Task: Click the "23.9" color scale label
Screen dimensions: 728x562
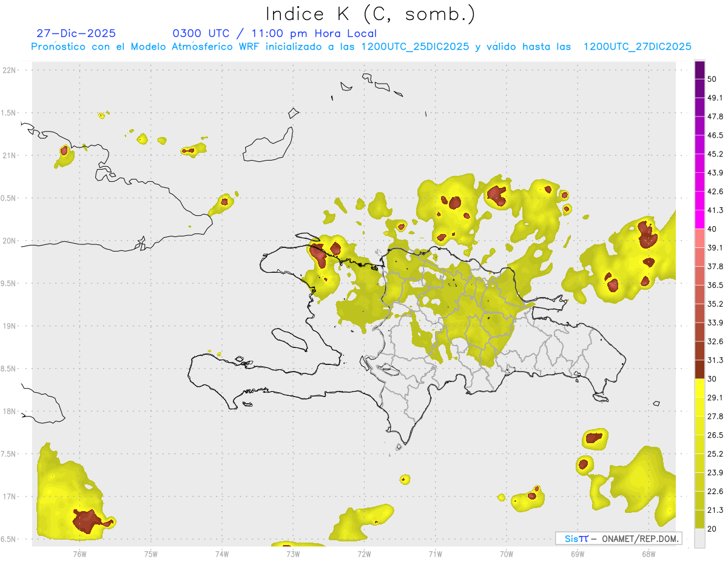Action: [715, 473]
